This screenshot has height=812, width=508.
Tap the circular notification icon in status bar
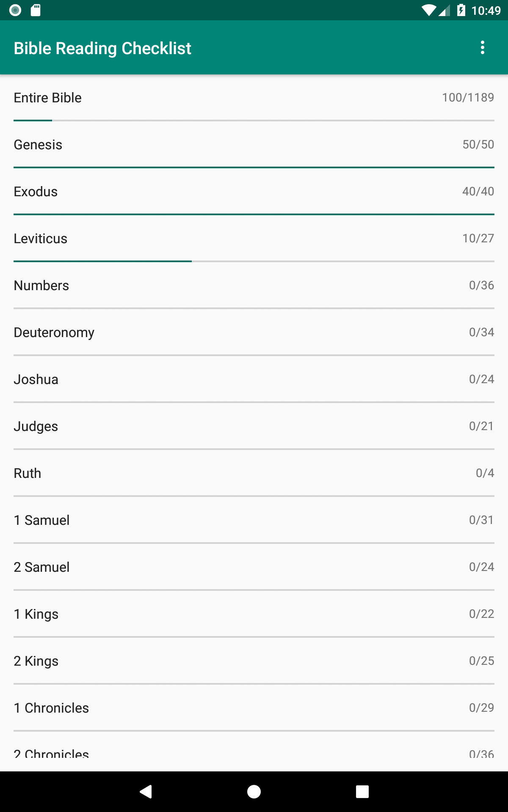coord(15,10)
